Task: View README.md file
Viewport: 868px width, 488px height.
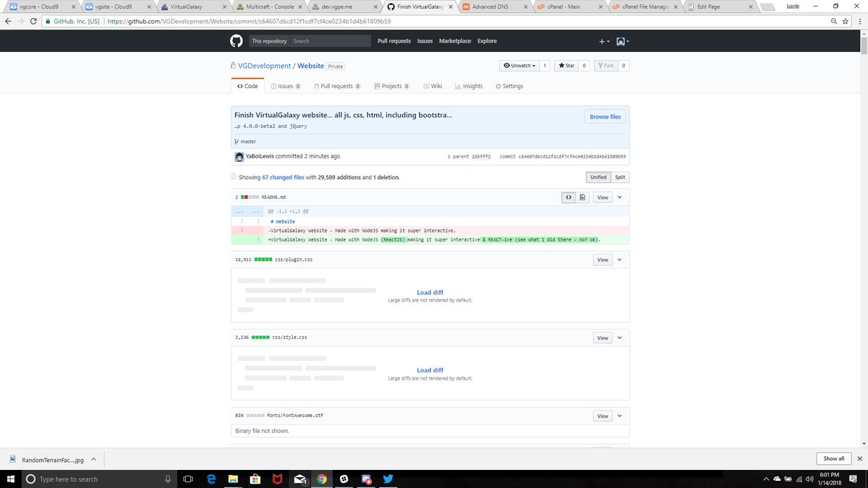Action: pyautogui.click(x=603, y=197)
